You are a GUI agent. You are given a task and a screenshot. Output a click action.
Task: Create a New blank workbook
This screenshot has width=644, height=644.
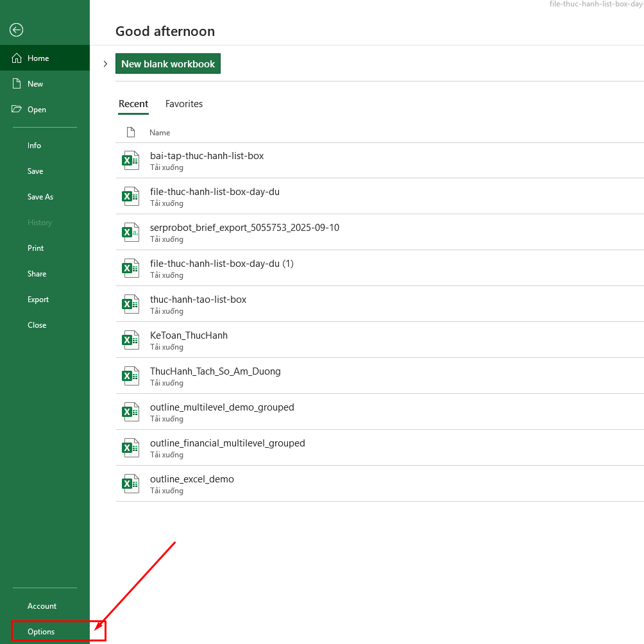pyautogui.click(x=167, y=64)
